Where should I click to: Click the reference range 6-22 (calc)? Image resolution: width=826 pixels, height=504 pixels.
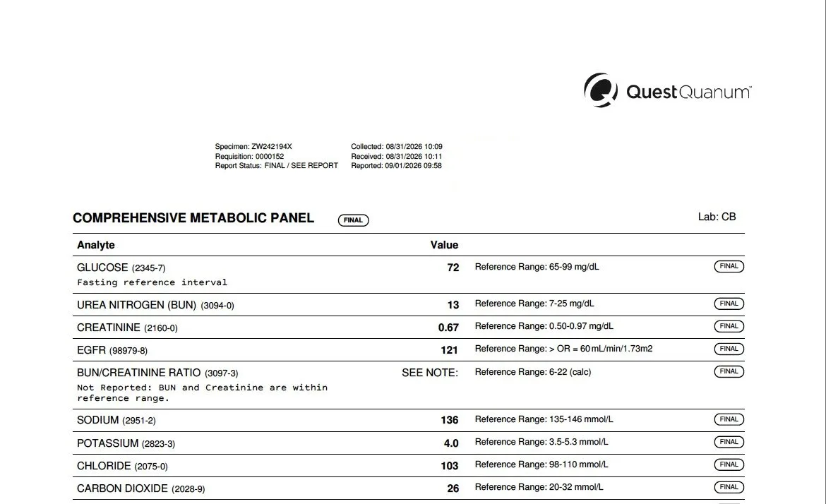[x=533, y=372]
